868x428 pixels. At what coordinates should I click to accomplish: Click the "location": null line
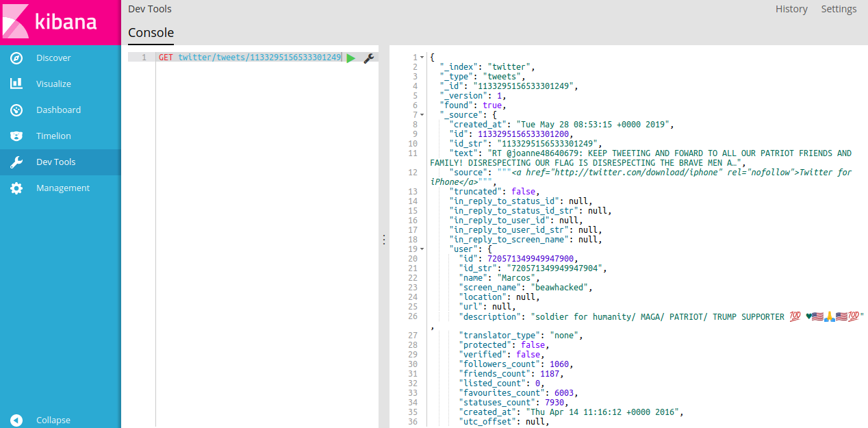click(499, 297)
